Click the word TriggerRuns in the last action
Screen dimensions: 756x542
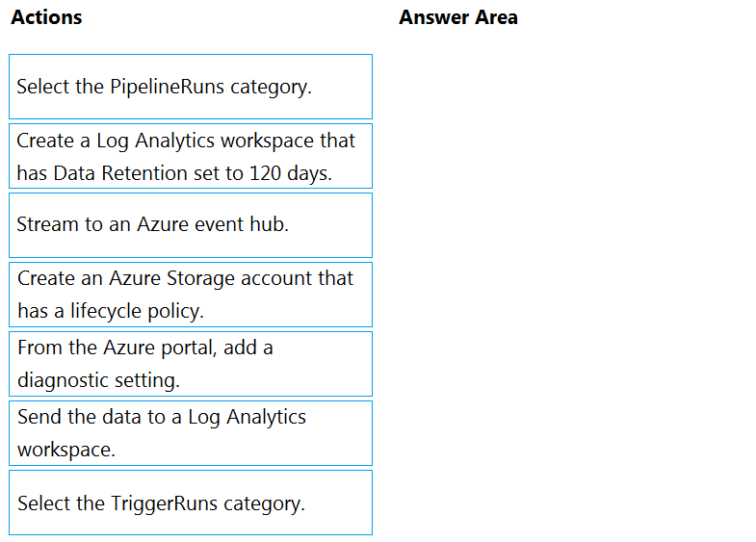pos(165,503)
